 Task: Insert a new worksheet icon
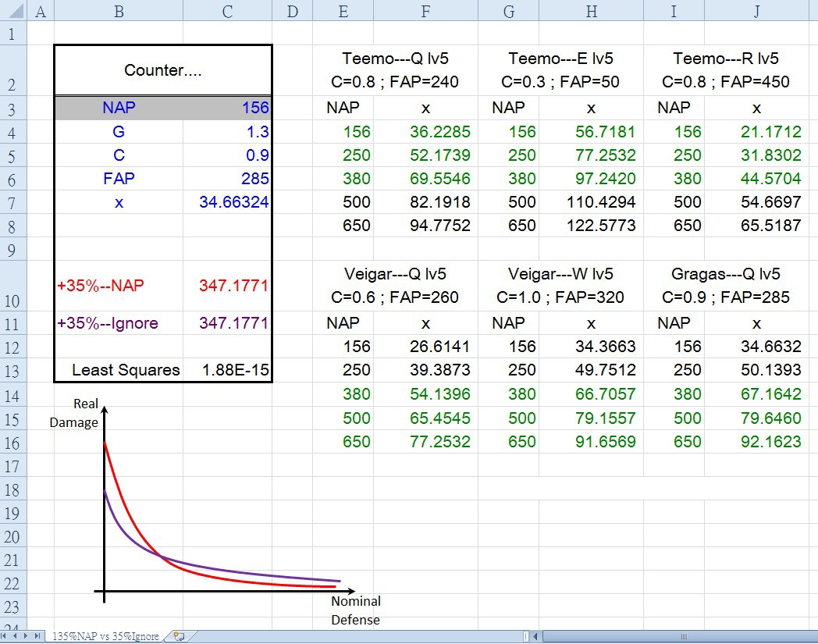pyautogui.click(x=179, y=636)
